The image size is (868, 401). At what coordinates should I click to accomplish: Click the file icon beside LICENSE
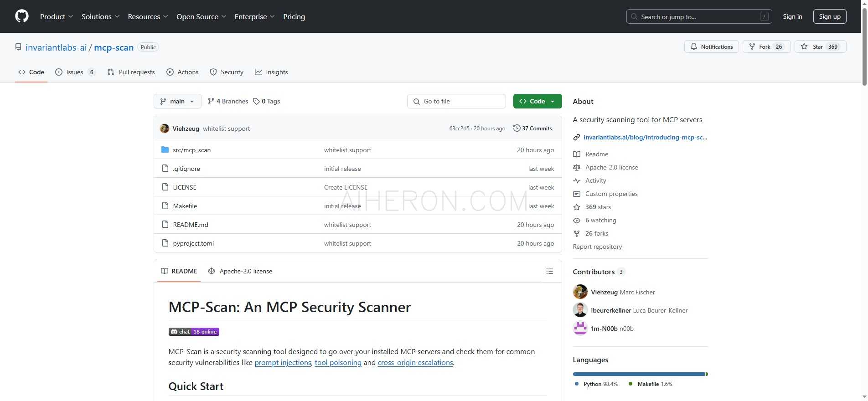165,187
